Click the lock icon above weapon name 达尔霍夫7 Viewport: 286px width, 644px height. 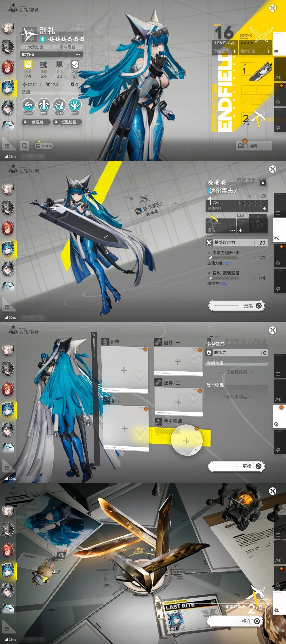263,182
